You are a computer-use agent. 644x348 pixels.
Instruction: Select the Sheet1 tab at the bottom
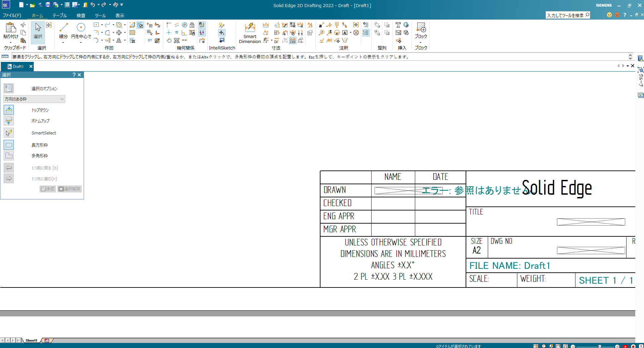point(32,340)
